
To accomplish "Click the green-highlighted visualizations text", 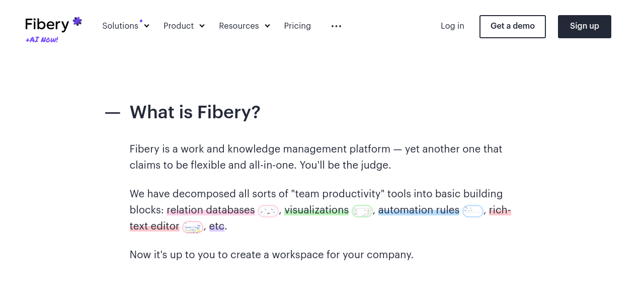I will (x=316, y=210).
